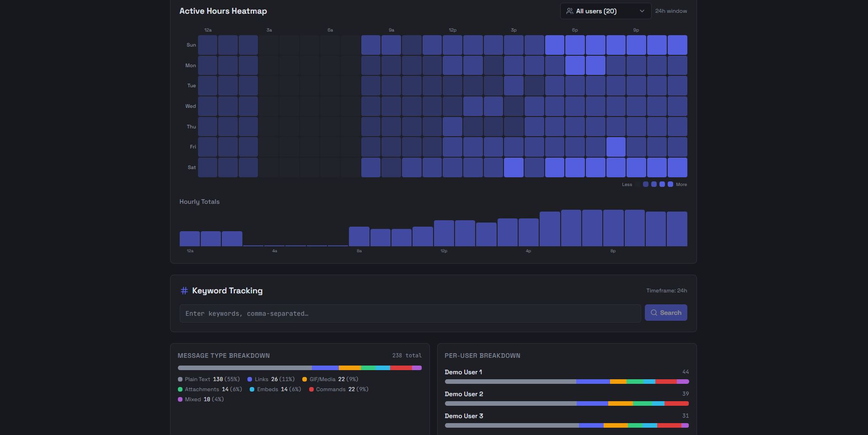Click the Sunday 6p heatmap cell
The width and height of the screenshot is (868, 435).
575,45
